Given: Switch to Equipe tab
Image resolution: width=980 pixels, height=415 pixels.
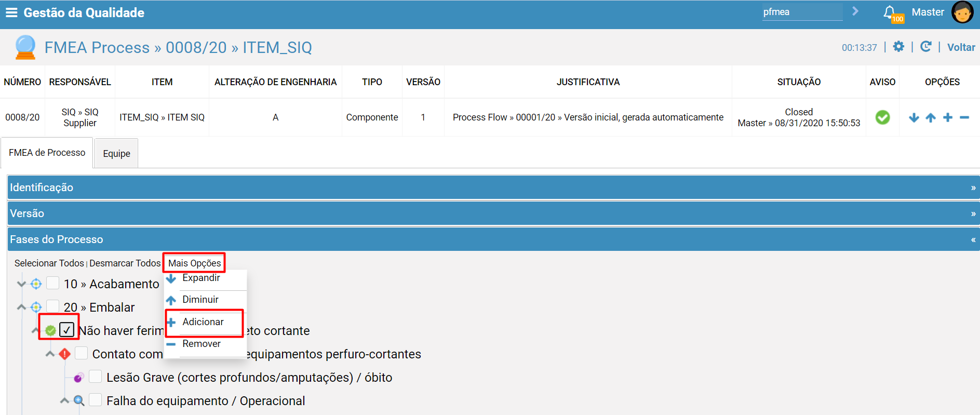Looking at the screenshot, I should pyautogui.click(x=116, y=154).
